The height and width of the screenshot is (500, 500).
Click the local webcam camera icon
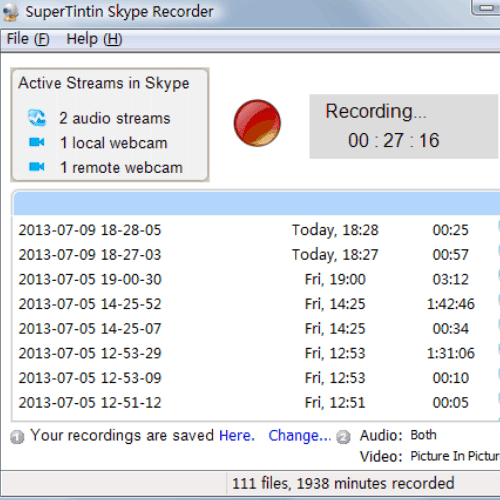[x=37, y=142]
